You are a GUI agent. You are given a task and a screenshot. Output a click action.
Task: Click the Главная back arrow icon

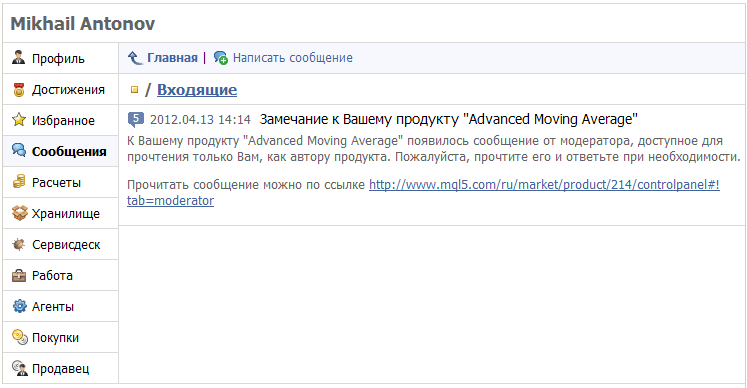[135, 58]
